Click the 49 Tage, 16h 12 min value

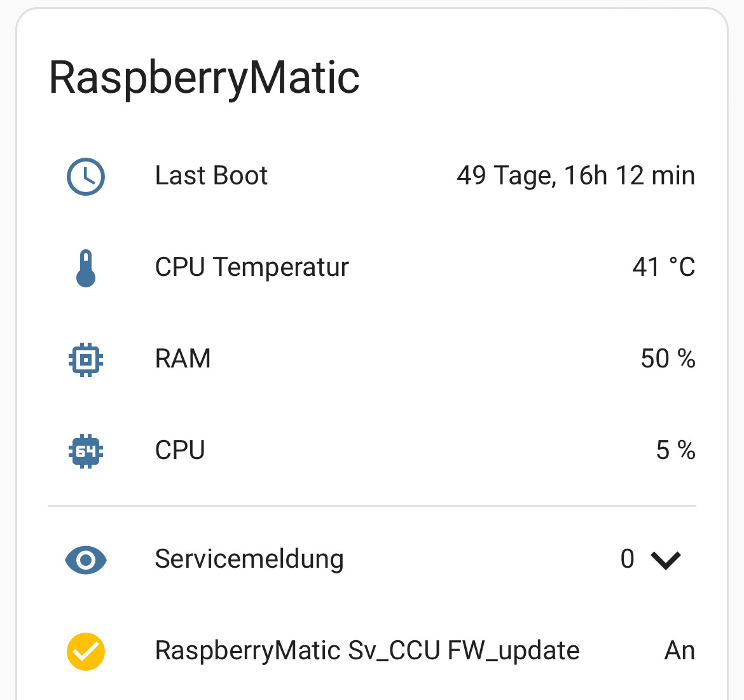576,176
